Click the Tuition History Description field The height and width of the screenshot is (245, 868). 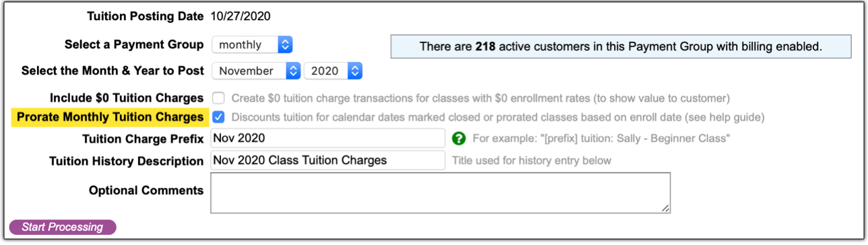[328, 160]
